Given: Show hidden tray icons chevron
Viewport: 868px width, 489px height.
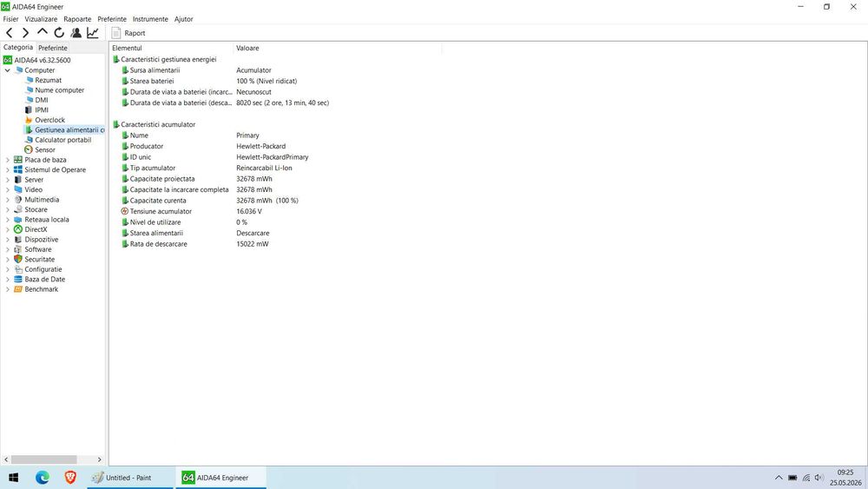Looking at the screenshot, I should tap(779, 478).
